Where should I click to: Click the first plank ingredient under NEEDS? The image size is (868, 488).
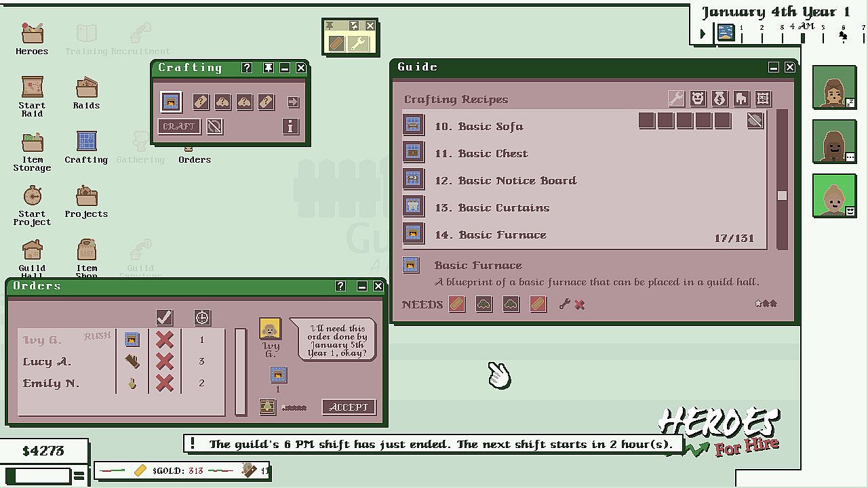tap(457, 304)
